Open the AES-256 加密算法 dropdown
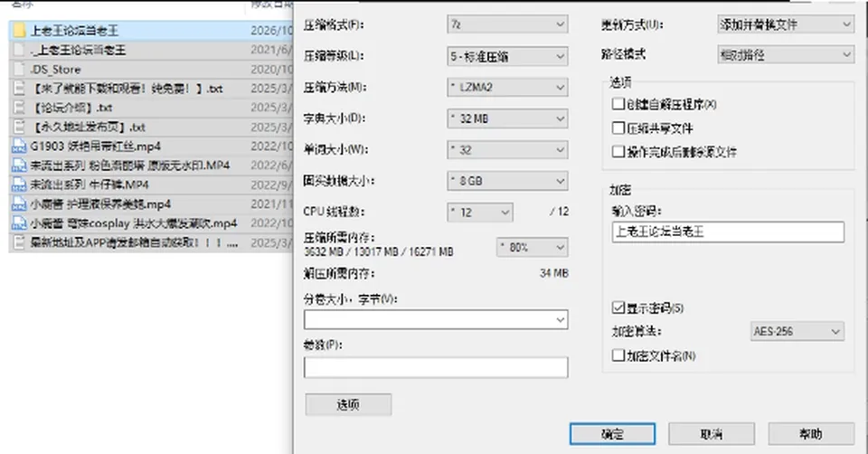868x454 pixels. pos(797,331)
